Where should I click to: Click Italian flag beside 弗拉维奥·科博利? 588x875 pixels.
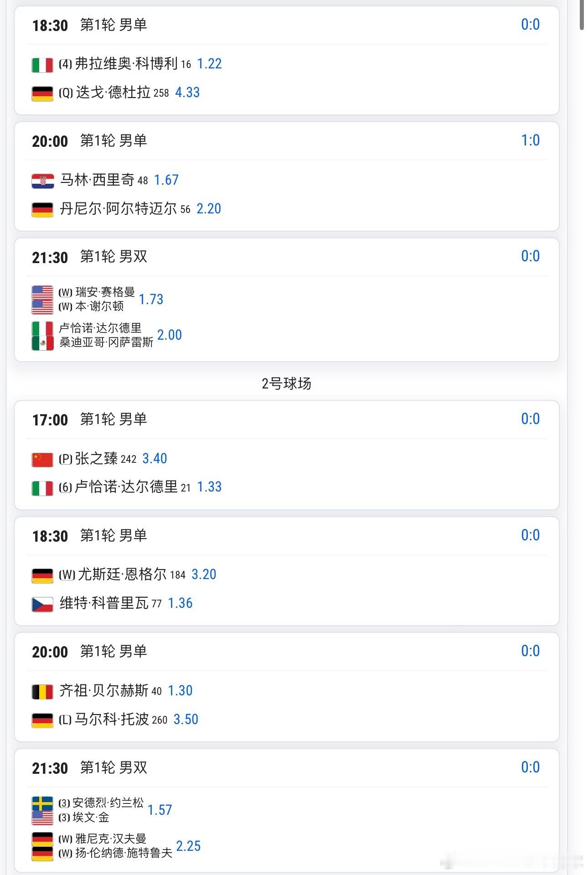tap(42, 65)
